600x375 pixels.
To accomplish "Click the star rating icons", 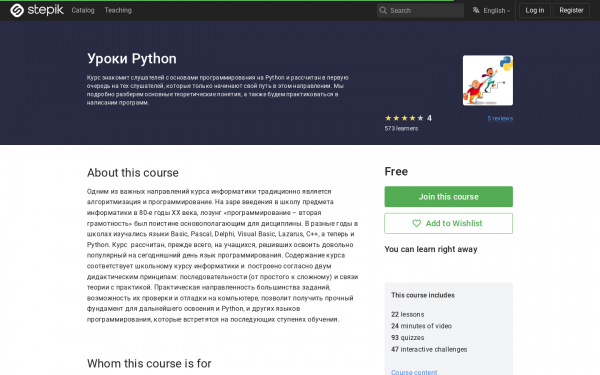I will [404, 118].
